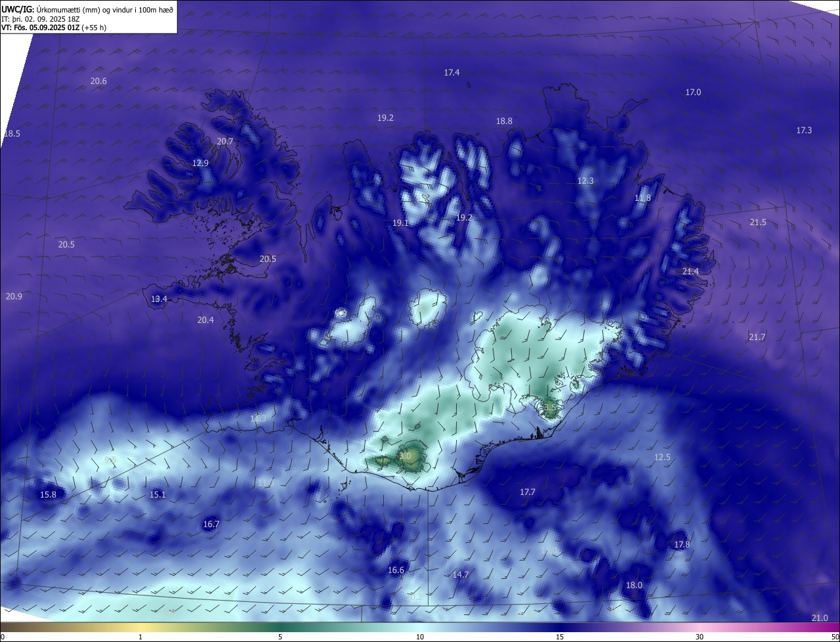Click the 30 tick on the color scale
Viewport: 840px width, 642px height.
point(700,637)
